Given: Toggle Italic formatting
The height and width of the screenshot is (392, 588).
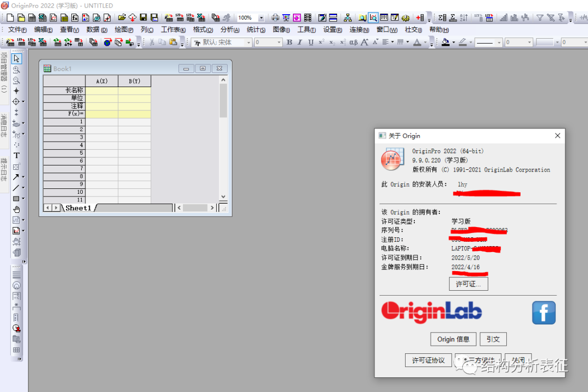Looking at the screenshot, I should tap(299, 42).
